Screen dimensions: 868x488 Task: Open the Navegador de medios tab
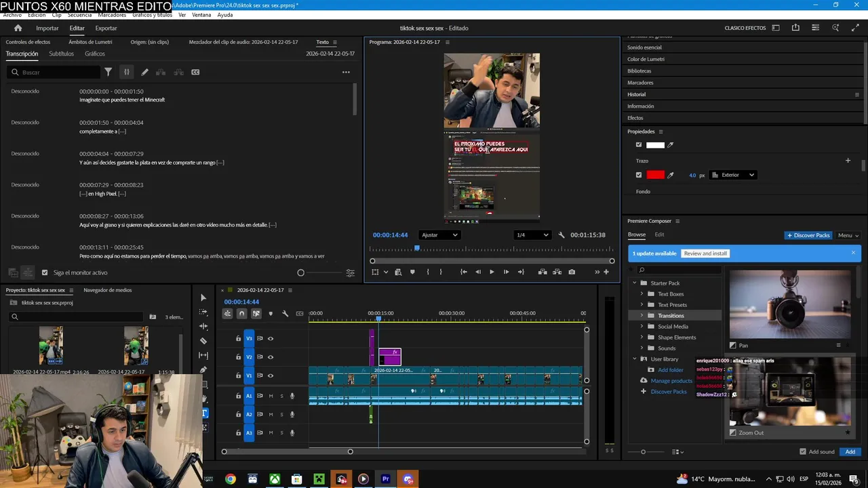click(108, 290)
